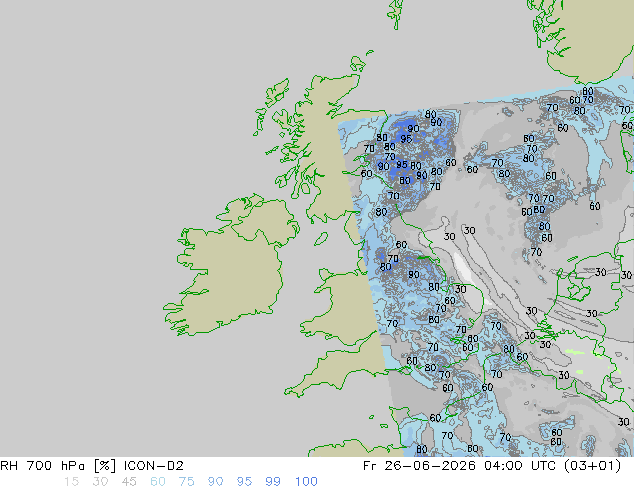
Task: Click the time '04:00 UTC'
Action: tap(522, 466)
